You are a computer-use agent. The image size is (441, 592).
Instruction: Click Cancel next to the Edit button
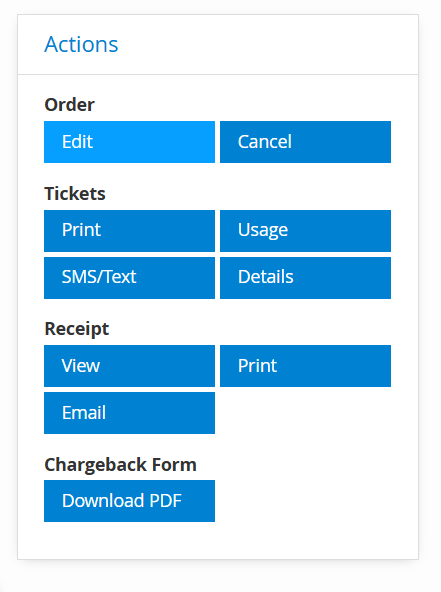305,142
